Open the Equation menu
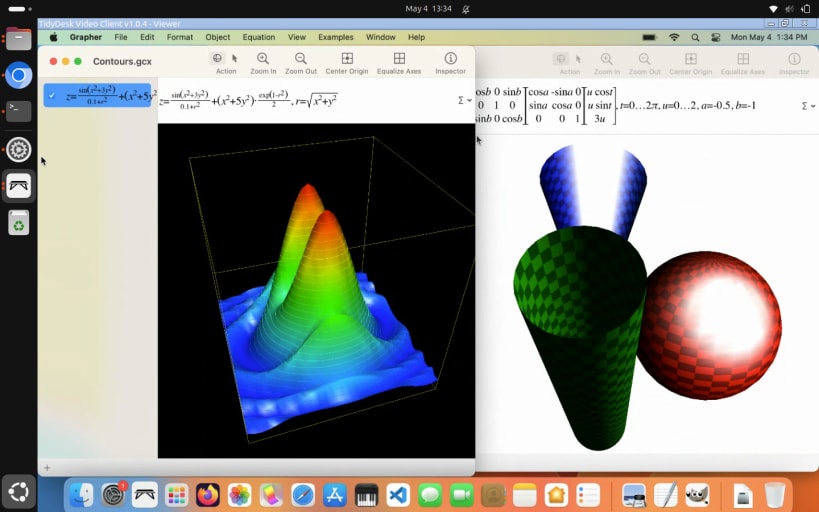Image resolution: width=819 pixels, height=512 pixels. tap(259, 37)
